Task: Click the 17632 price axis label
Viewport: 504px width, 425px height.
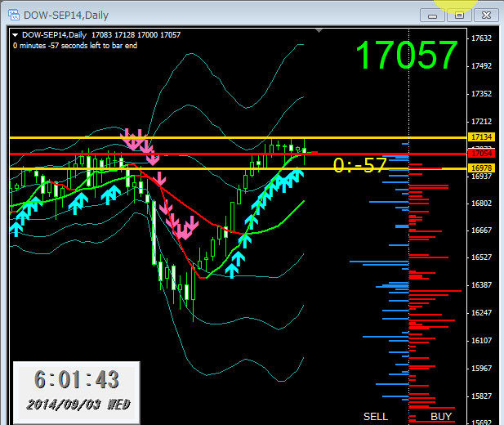Action: pos(481,38)
